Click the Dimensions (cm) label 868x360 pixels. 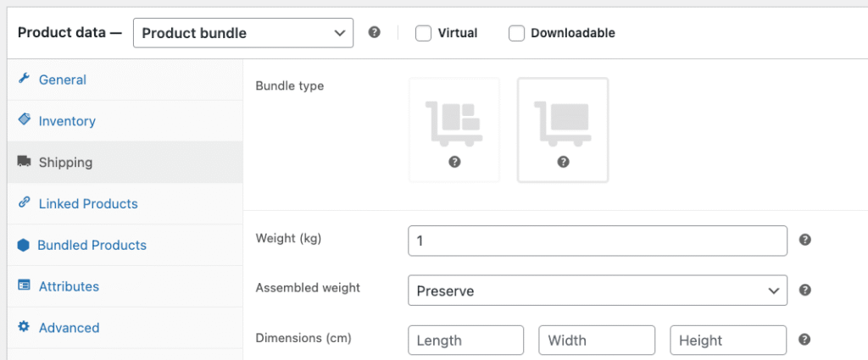coord(303,337)
